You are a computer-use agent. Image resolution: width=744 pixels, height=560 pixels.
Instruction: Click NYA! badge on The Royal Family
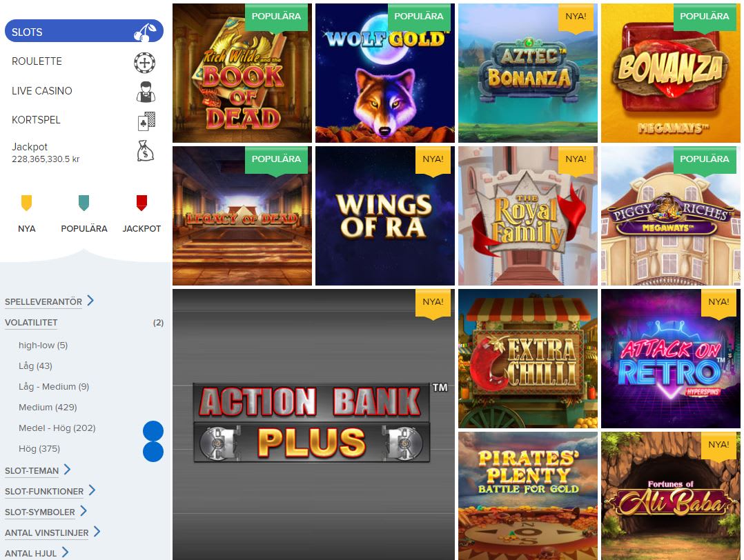[576, 161]
